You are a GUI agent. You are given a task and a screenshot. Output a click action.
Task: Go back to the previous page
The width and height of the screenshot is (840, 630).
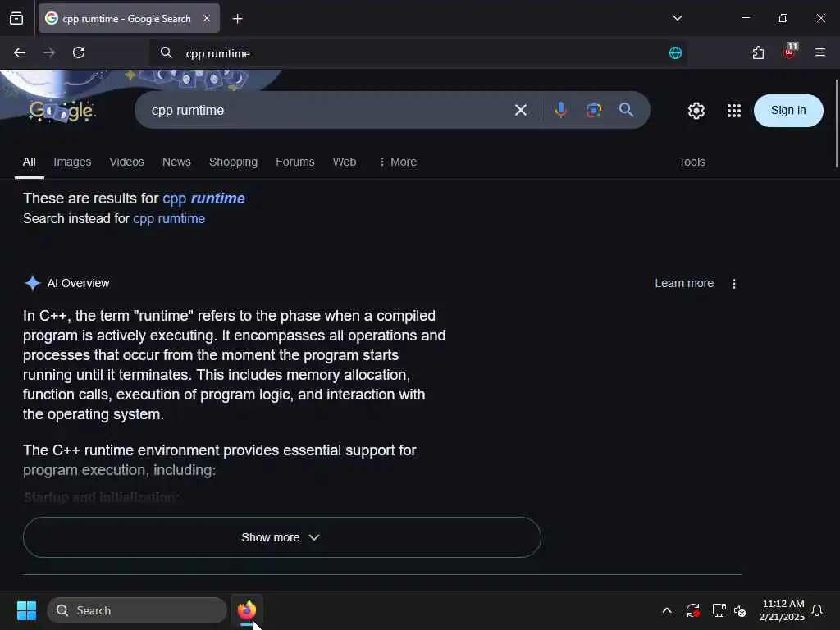click(x=20, y=52)
